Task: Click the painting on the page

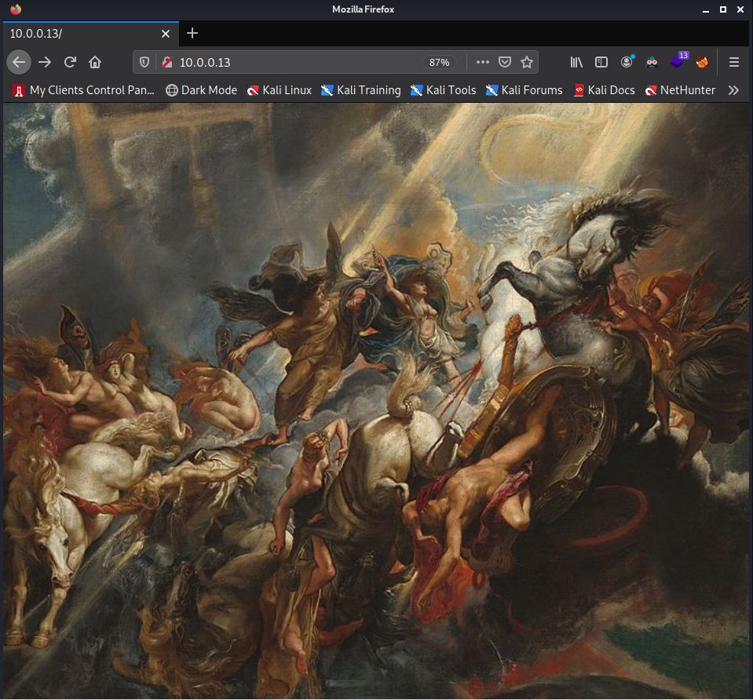Action: (x=376, y=401)
